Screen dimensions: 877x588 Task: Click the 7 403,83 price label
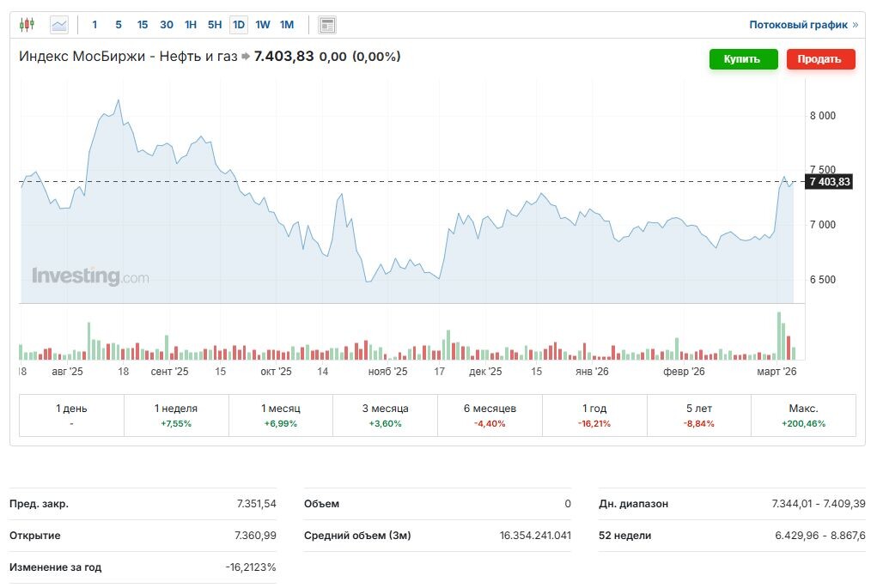coord(827,181)
